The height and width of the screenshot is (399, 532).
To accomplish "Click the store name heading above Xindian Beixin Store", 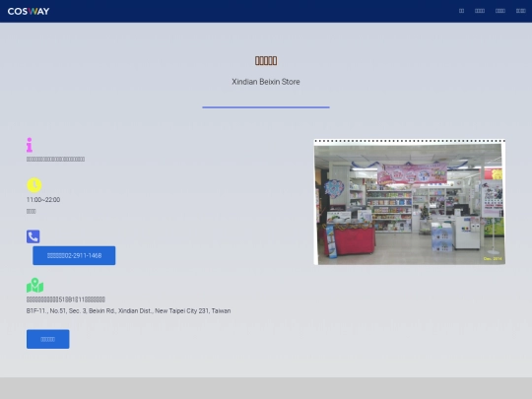I will pyautogui.click(x=266, y=61).
